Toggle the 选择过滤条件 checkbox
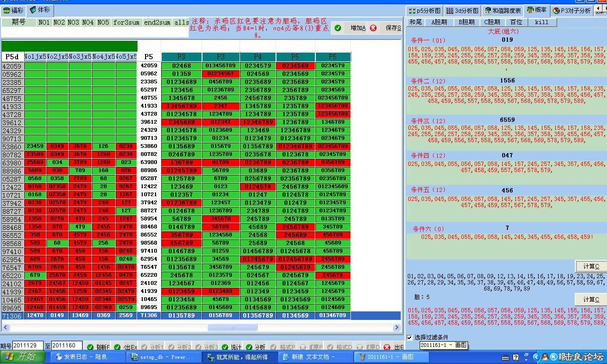The width and height of the screenshot is (607, 364). coord(409,337)
